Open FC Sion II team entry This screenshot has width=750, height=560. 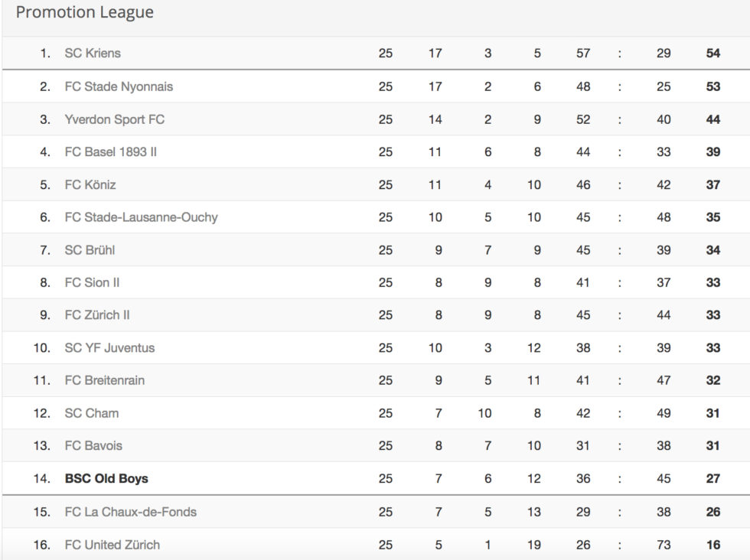pos(92,282)
